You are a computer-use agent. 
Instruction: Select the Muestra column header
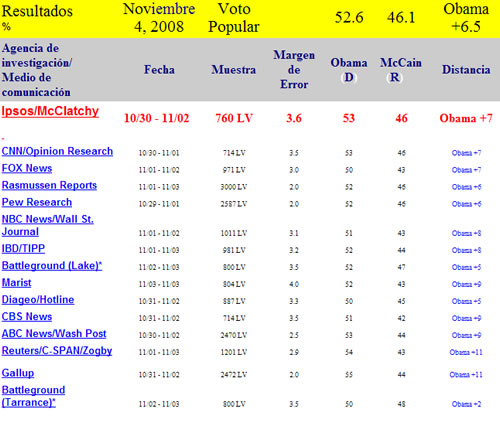(x=234, y=70)
